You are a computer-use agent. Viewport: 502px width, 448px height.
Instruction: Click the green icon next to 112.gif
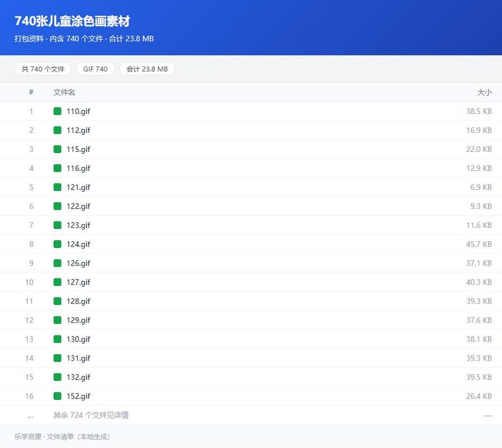coord(58,130)
